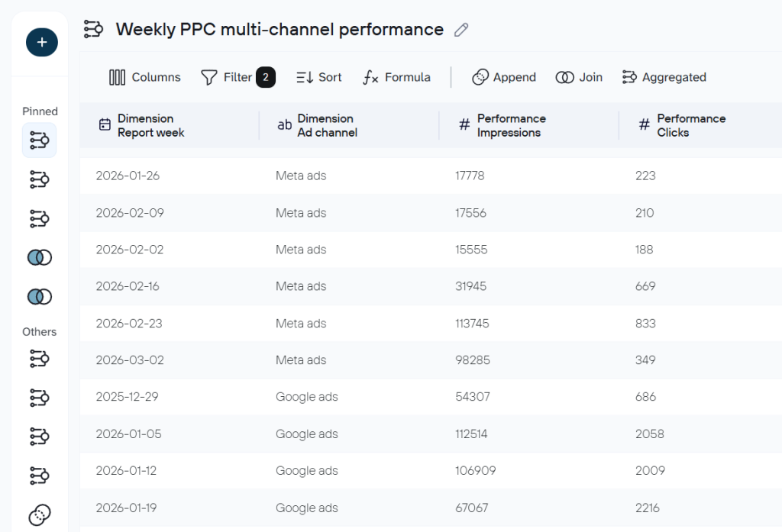782x532 pixels.
Task: Select date cell 2026-02-16
Action: (x=128, y=287)
